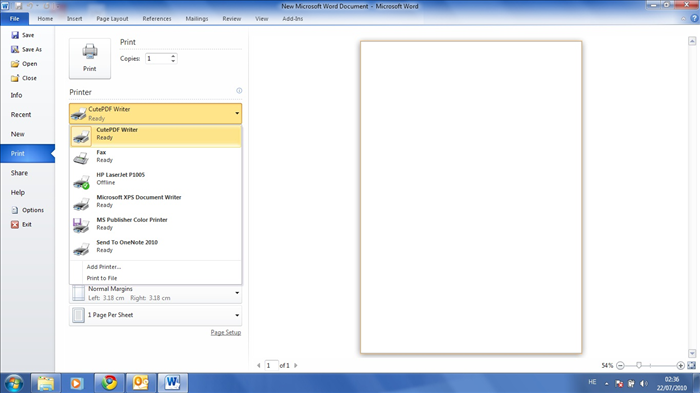The width and height of the screenshot is (700, 393).
Task: Click Zoom to Page icon
Action: click(692, 365)
